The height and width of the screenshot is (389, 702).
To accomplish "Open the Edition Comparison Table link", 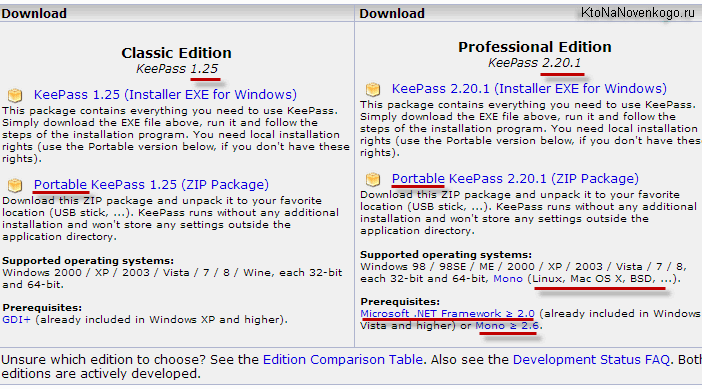I will (x=343, y=359).
